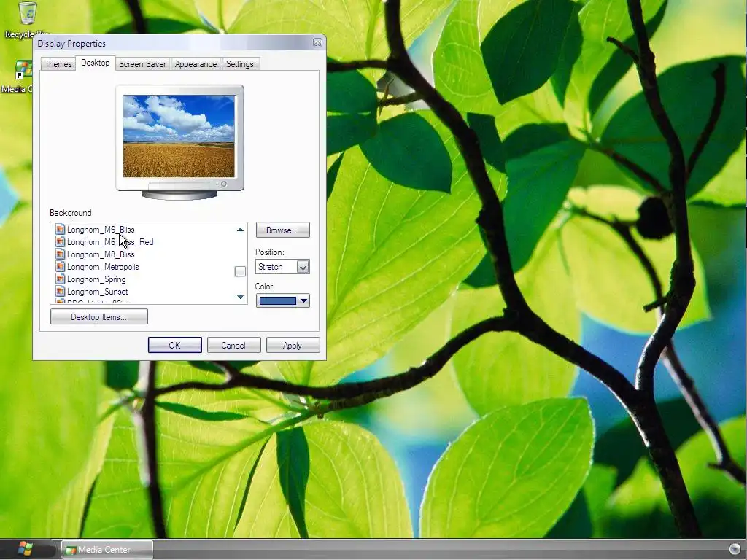Switch to the Appearance tab
This screenshot has height=560, width=747.
click(x=196, y=64)
